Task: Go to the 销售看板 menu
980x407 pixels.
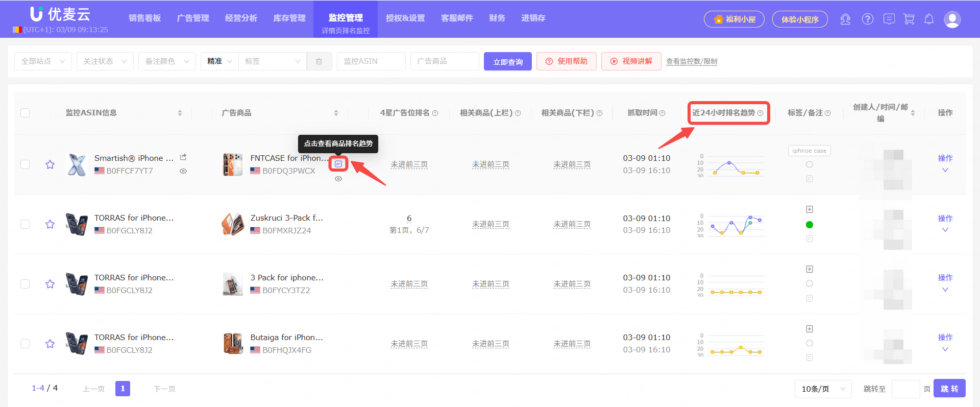Action: (x=145, y=18)
